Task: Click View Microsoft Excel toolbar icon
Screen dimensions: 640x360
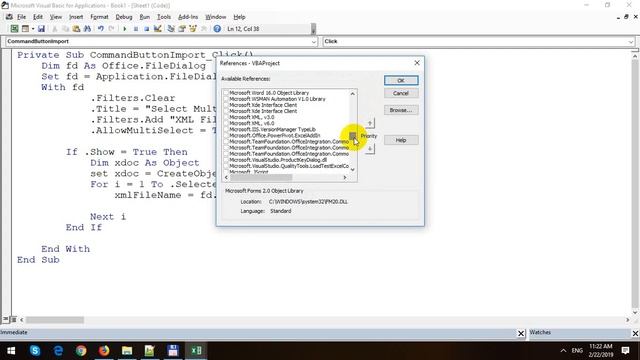Action: [14, 29]
